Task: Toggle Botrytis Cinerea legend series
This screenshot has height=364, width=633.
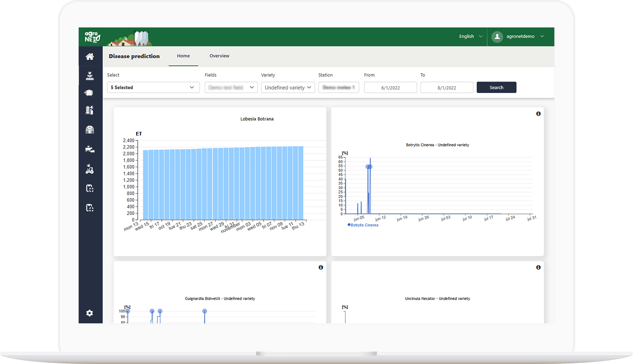Action: coord(363,225)
